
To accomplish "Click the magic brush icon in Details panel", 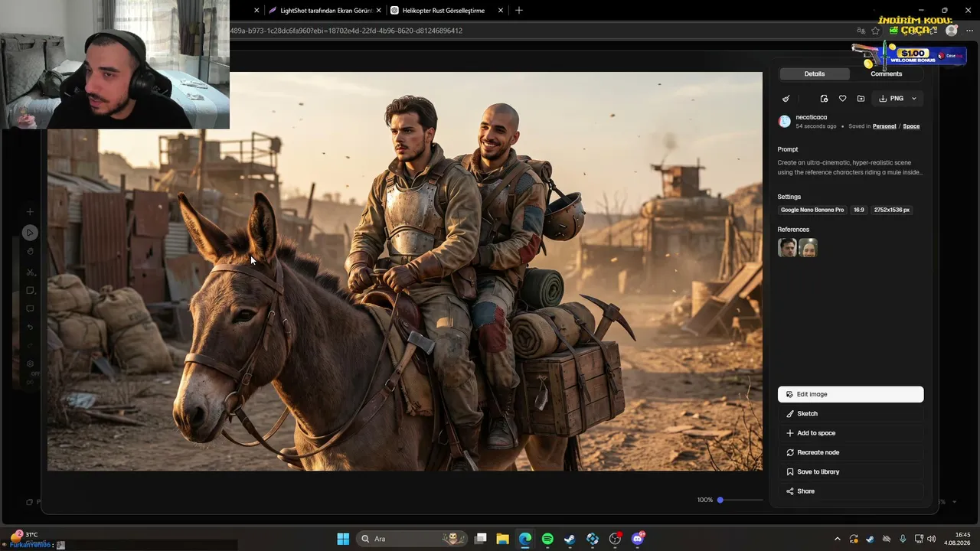I will tap(786, 99).
